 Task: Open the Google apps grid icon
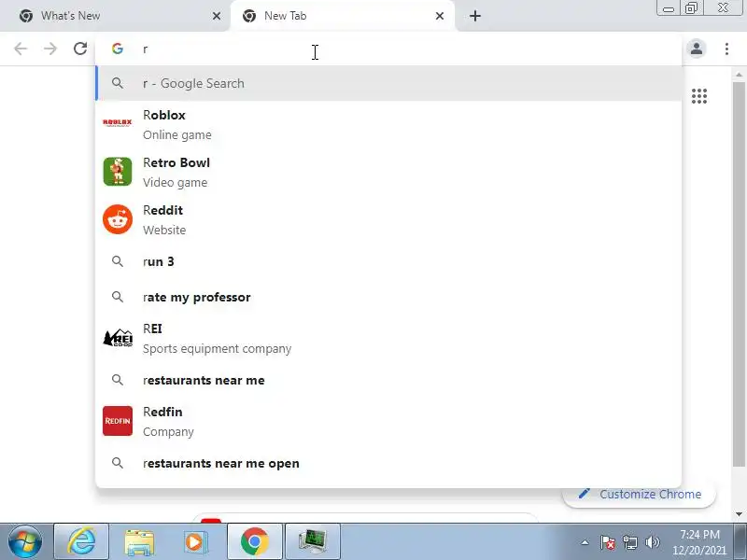[x=698, y=96]
